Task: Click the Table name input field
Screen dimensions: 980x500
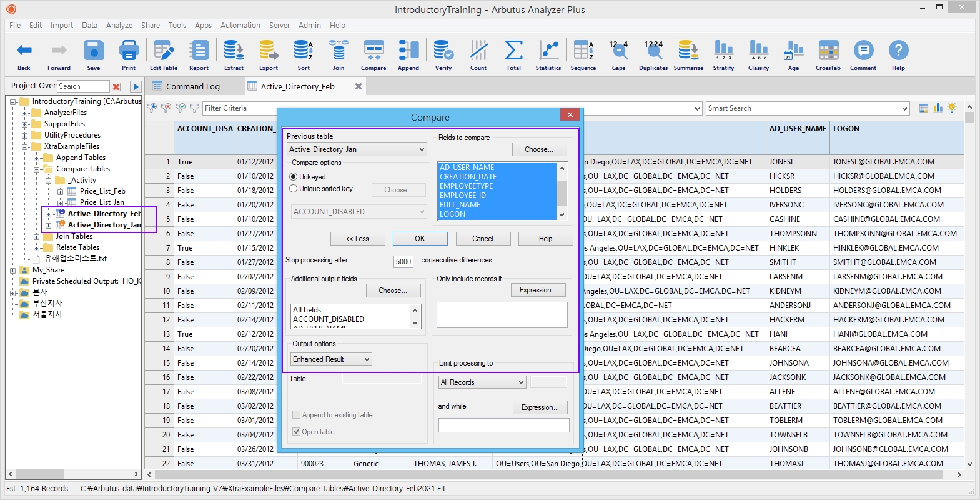Action: click(382, 379)
